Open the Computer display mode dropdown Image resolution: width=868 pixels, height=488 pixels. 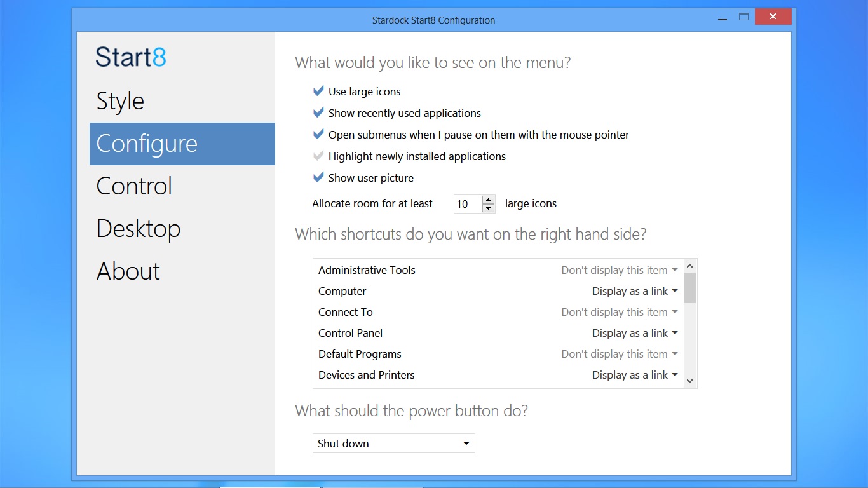[635, 291]
